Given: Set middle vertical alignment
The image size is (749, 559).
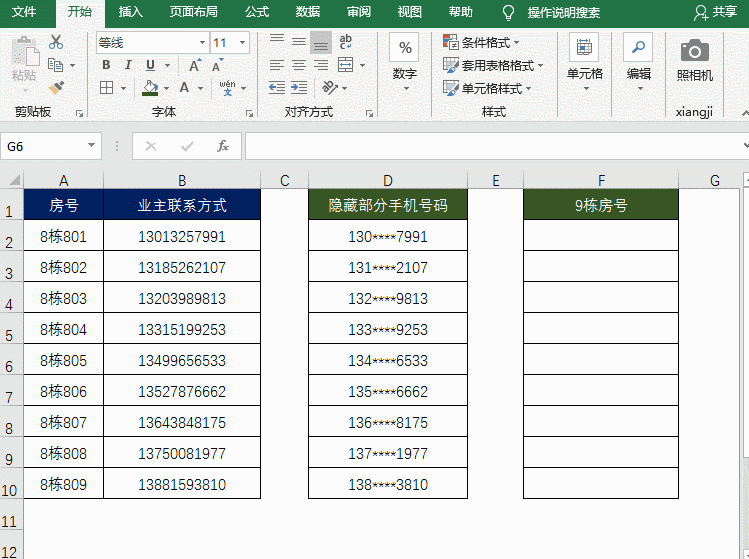Looking at the screenshot, I should (299, 42).
